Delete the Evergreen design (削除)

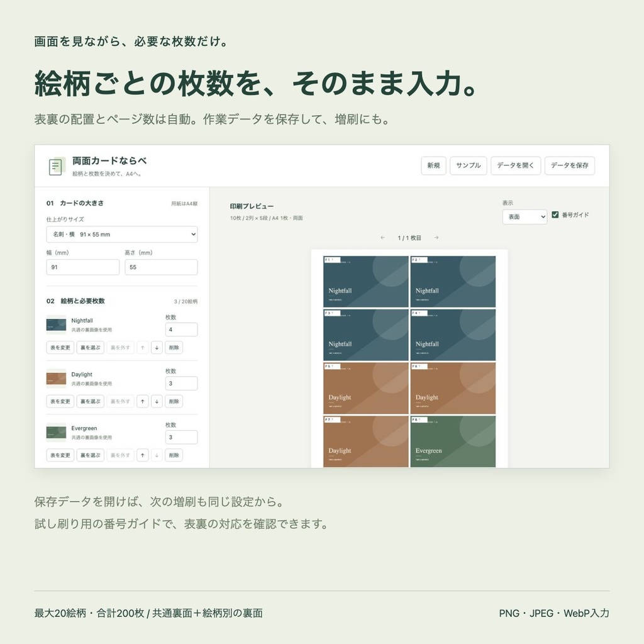(x=174, y=455)
